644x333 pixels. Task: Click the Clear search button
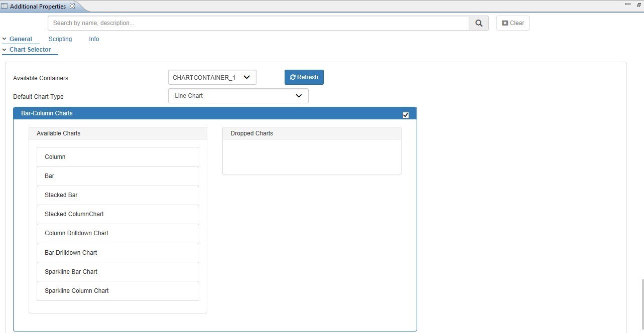[512, 23]
